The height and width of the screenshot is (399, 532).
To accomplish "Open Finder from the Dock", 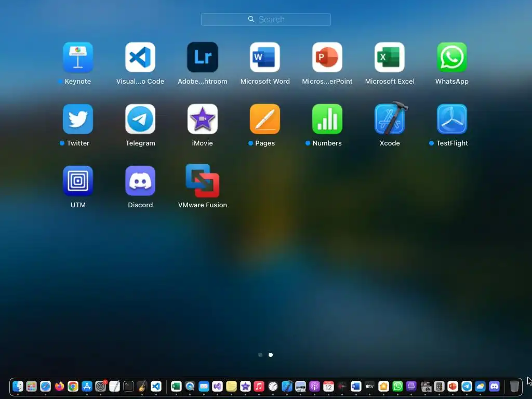I will click(x=18, y=386).
